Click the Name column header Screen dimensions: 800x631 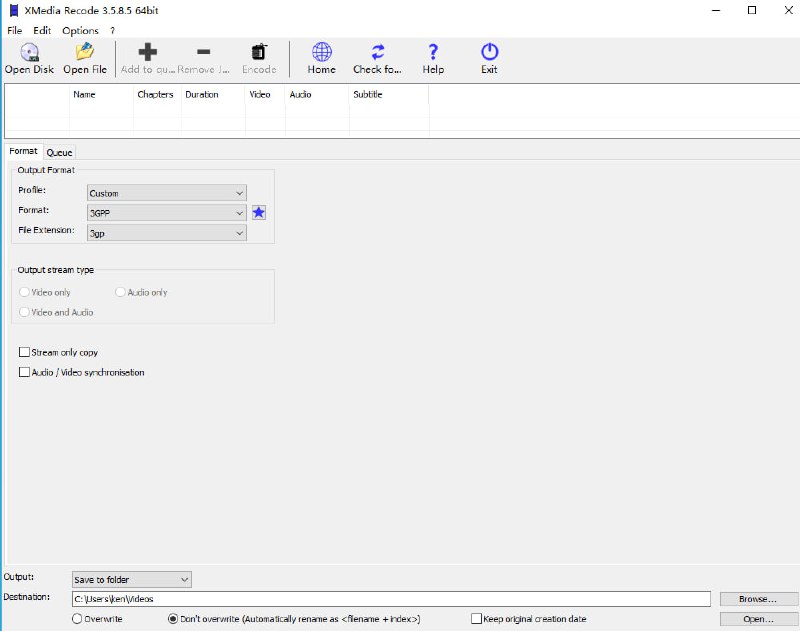click(x=101, y=94)
